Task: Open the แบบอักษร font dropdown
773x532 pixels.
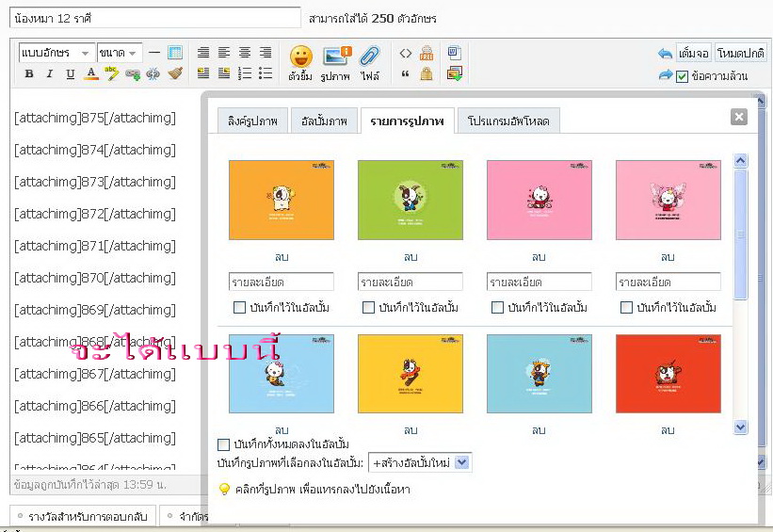Action: coord(56,53)
